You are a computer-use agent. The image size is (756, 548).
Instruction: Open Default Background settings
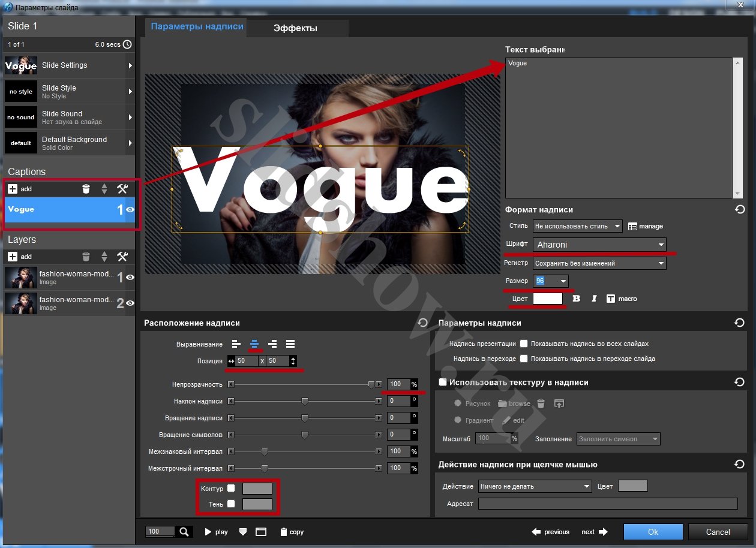(x=69, y=143)
